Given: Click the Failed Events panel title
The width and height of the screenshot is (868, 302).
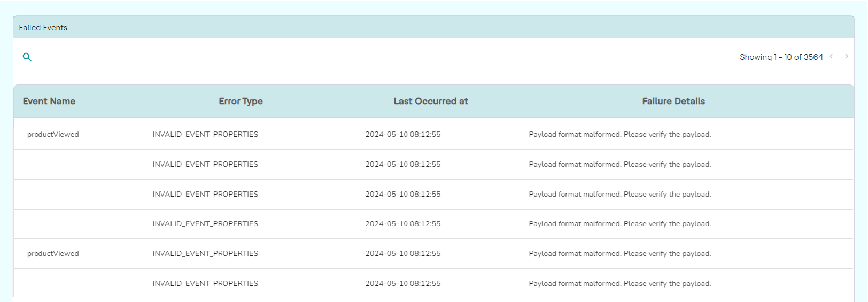Looking at the screenshot, I should (x=43, y=28).
